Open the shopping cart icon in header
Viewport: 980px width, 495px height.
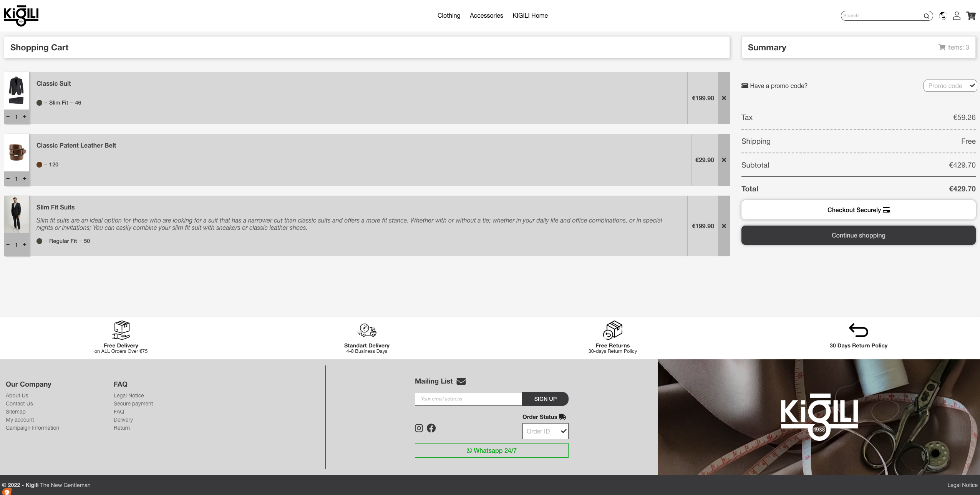[971, 16]
